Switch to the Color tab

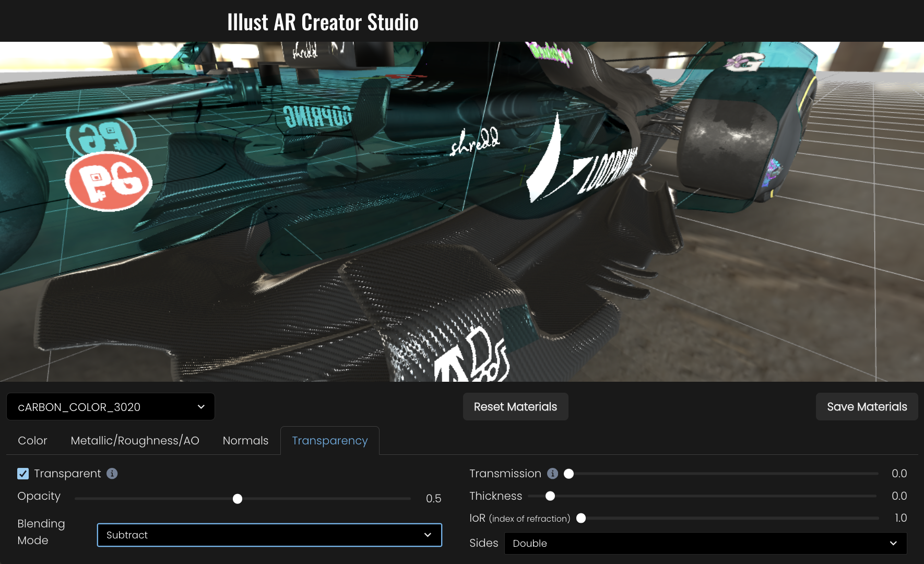coord(32,441)
